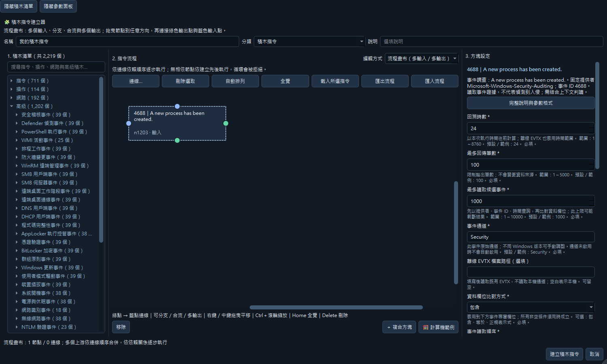
Task: Open the 資料欄位比對方式 dropdown 包含
Action: [531, 307]
